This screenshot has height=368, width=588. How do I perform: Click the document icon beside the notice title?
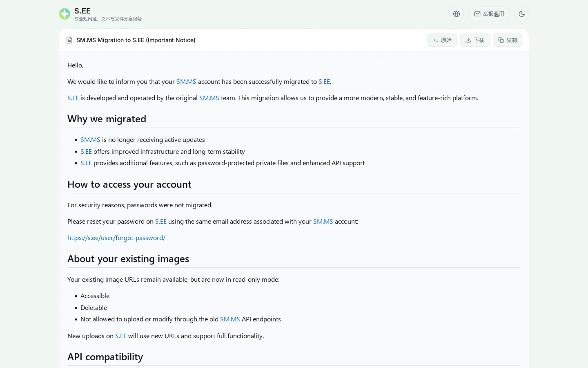tap(69, 40)
